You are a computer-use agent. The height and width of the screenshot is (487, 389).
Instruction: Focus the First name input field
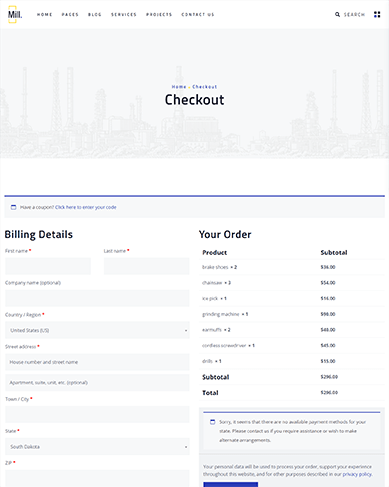point(48,266)
